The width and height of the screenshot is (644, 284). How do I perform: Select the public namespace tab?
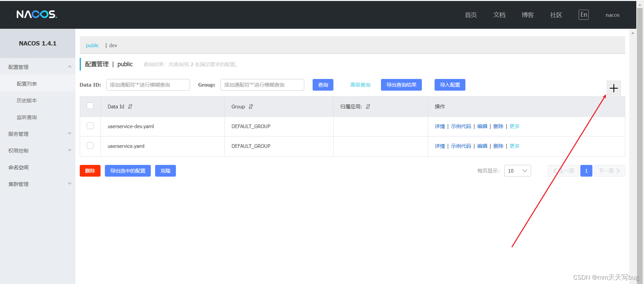pyautogui.click(x=92, y=45)
